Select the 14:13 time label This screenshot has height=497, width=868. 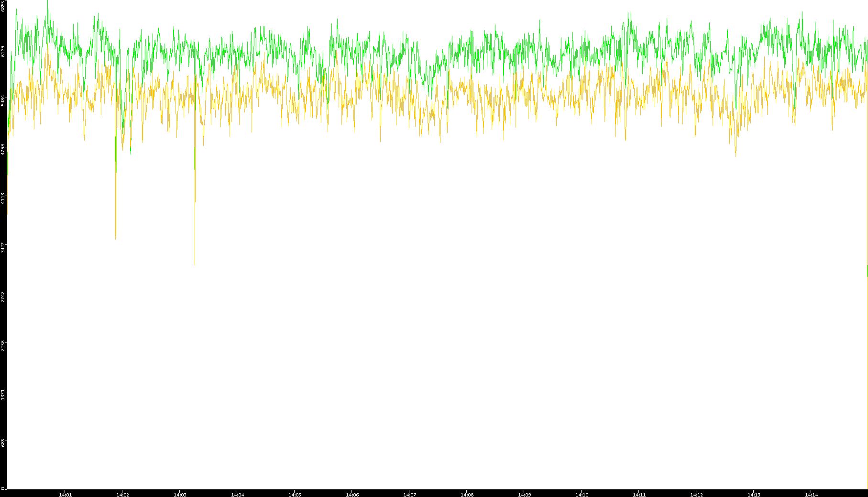(x=754, y=495)
